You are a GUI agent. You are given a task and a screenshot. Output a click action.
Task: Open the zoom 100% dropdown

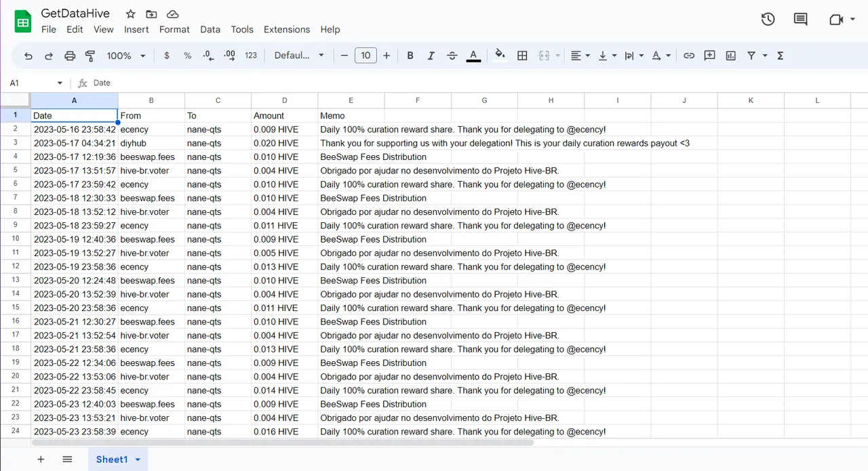126,56
